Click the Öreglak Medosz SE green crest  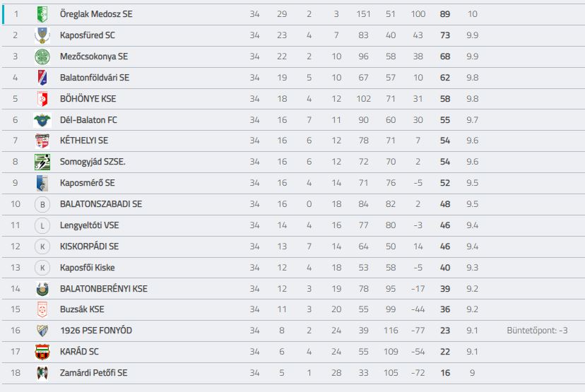[x=42, y=14]
